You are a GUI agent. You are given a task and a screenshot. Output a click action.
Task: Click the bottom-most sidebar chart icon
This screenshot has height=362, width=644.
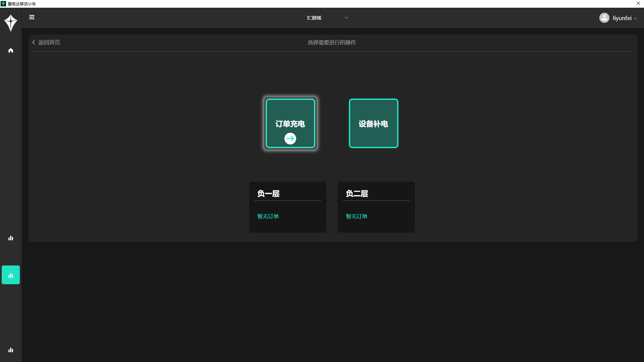click(x=11, y=350)
